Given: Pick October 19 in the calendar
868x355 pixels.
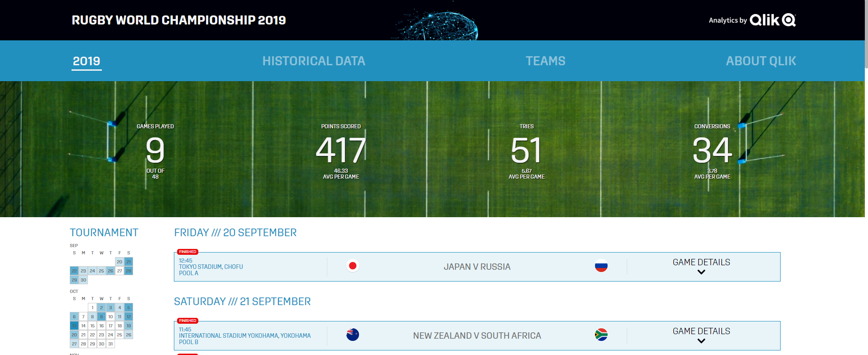Looking at the screenshot, I should (129, 326).
